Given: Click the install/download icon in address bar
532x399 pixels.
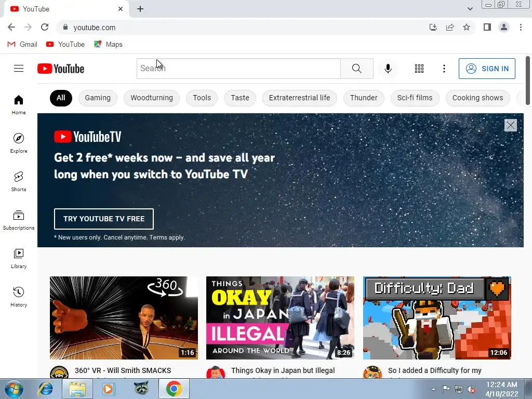Looking at the screenshot, I should 433,27.
